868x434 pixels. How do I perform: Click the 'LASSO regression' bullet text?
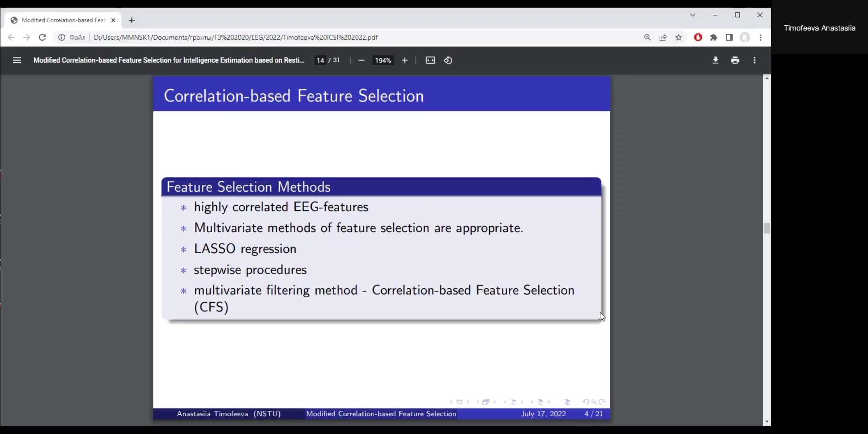click(x=245, y=249)
